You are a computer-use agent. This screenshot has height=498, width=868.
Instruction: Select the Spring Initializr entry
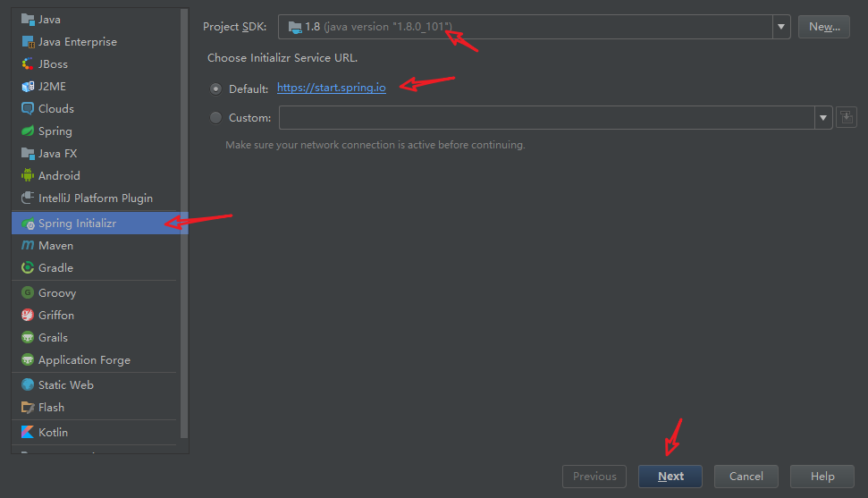[x=96, y=224]
